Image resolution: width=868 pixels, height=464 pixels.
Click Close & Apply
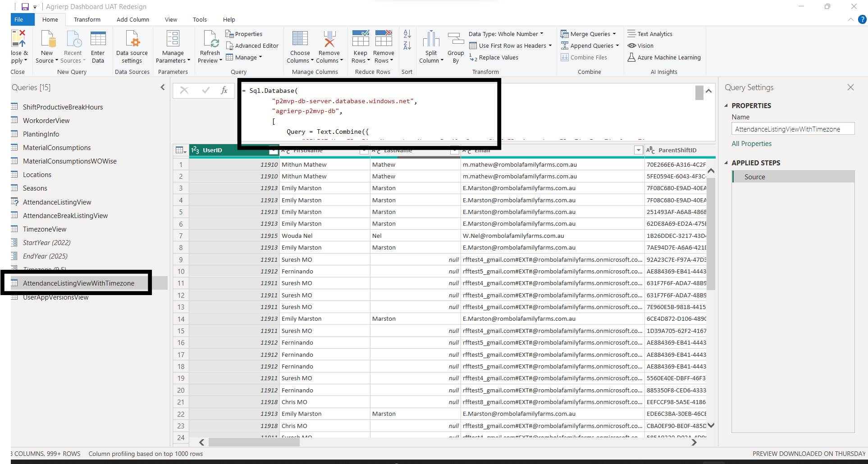19,45
